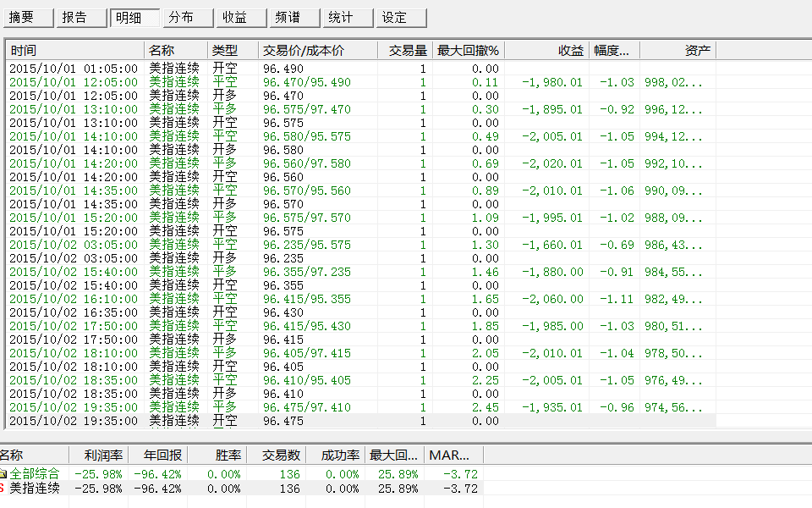Select the 2015/10/01 01:05:00 trade row
Screen dimensions: 812x508
coord(74,69)
